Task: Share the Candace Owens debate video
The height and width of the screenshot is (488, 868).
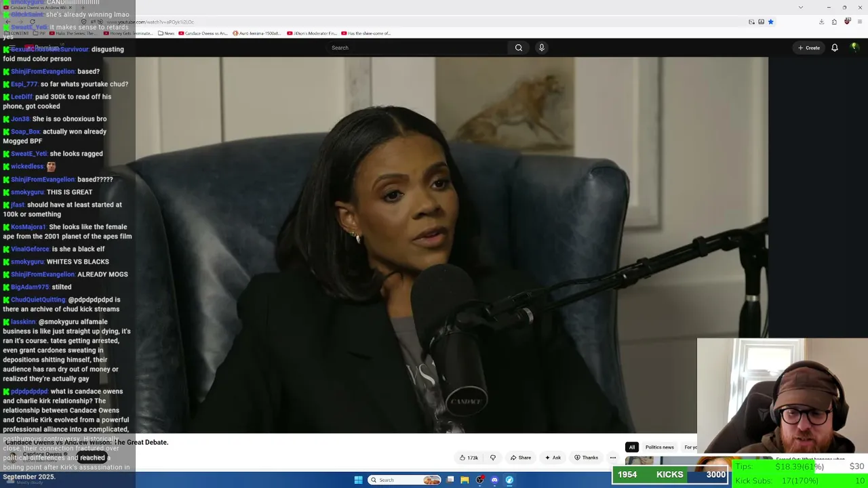Action: (x=521, y=457)
